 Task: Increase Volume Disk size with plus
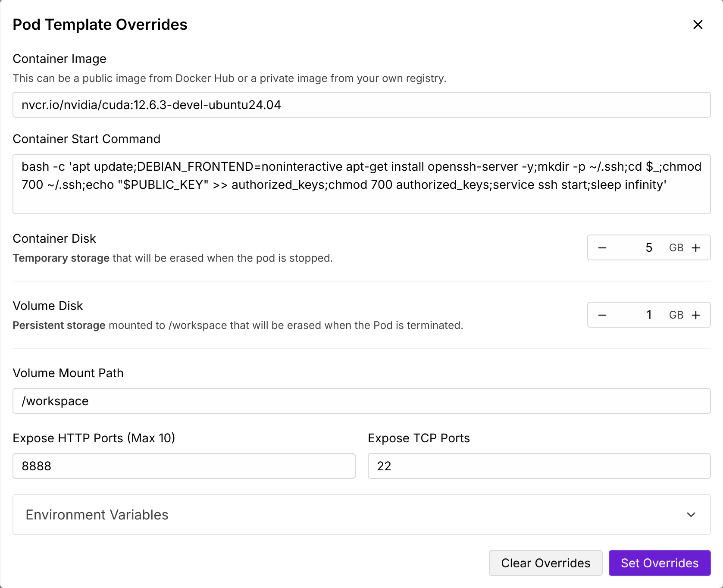point(696,315)
